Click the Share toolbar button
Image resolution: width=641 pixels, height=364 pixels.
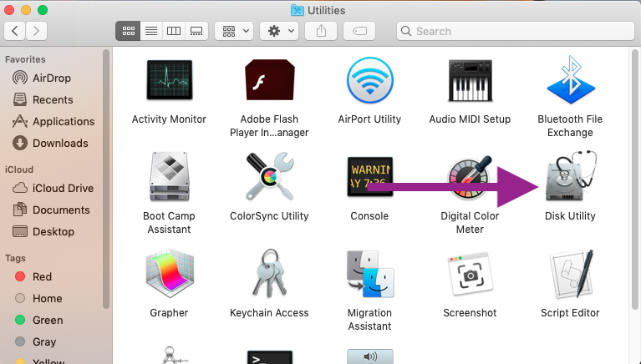point(321,31)
